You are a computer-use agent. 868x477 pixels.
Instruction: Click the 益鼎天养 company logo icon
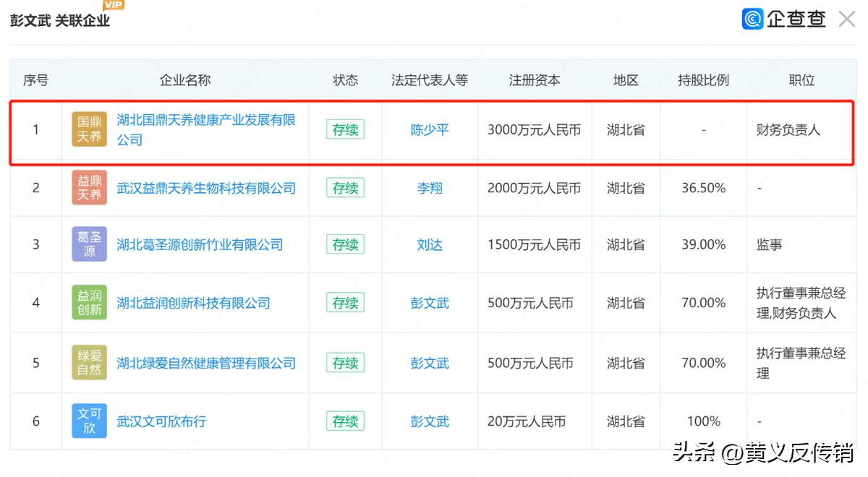point(88,187)
